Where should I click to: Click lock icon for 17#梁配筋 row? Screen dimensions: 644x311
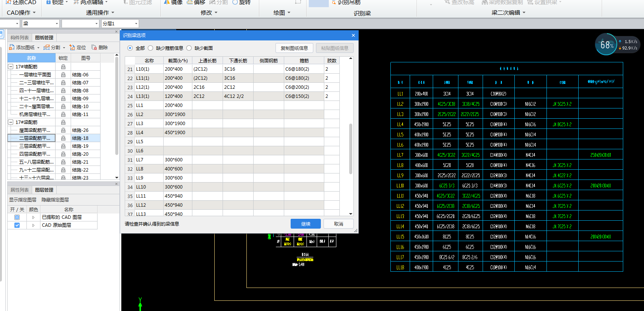[63, 122]
